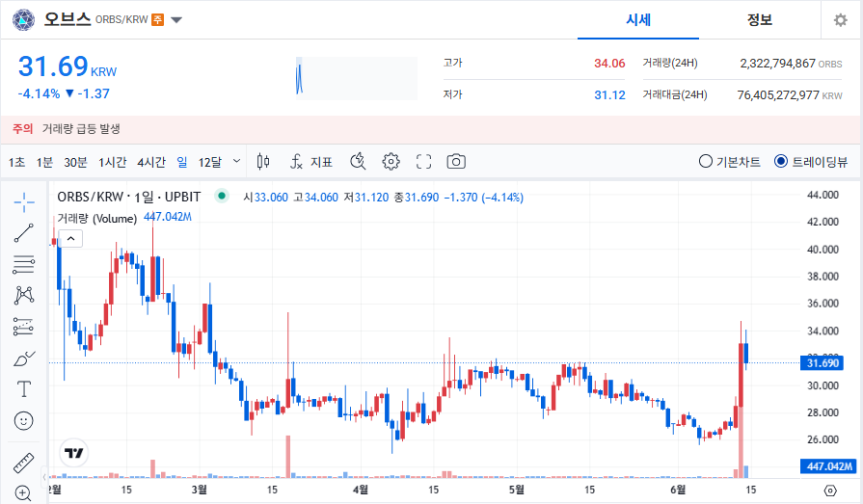Select the trend line drawing tool

coord(24,233)
